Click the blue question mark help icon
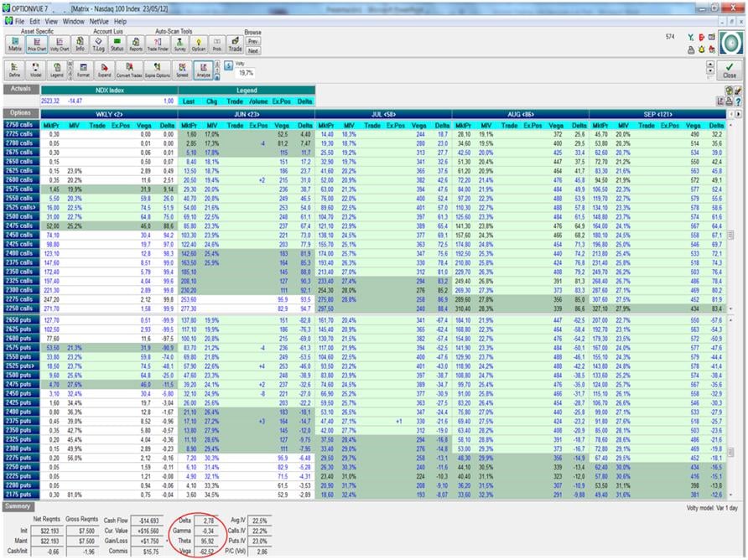 (738, 101)
